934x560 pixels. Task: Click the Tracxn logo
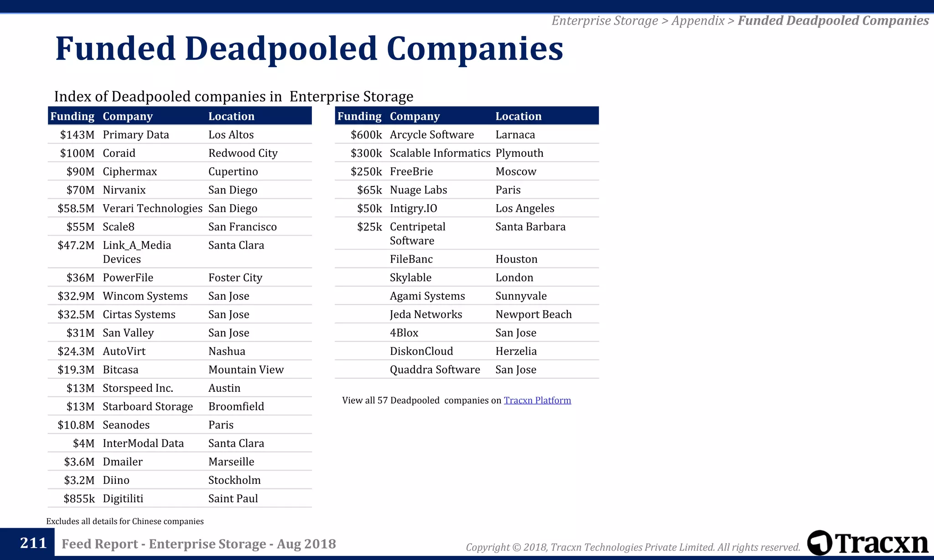pyautogui.click(x=868, y=543)
